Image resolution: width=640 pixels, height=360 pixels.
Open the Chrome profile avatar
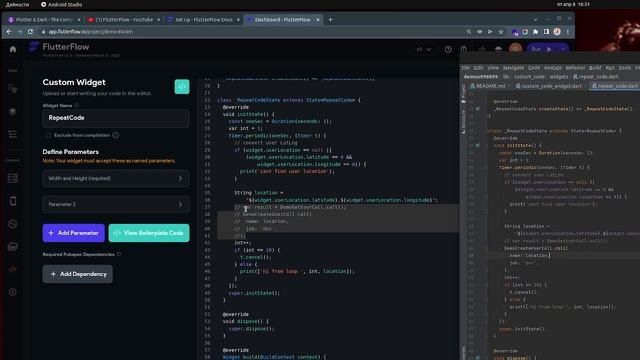point(557,31)
